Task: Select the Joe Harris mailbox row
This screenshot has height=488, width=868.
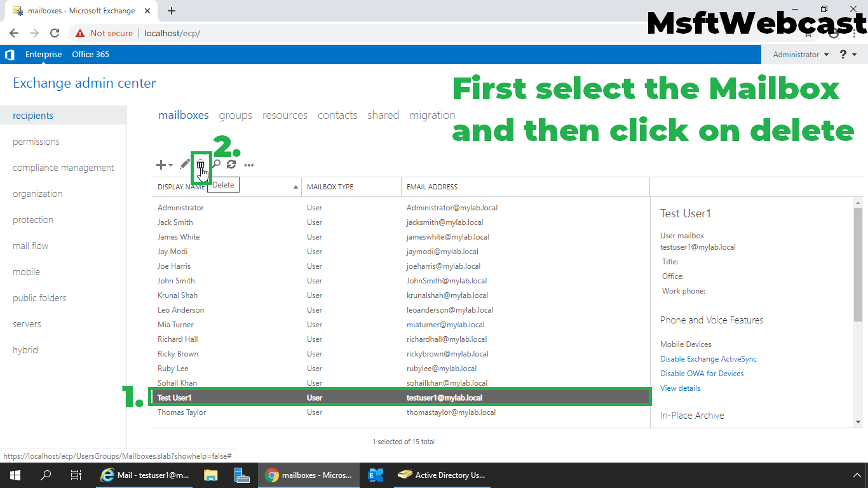Action: tap(401, 266)
